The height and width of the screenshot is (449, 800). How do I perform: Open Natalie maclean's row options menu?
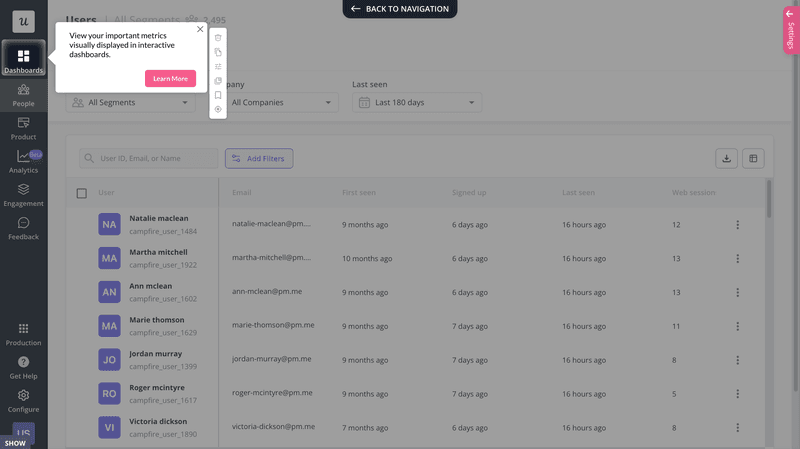point(738,225)
